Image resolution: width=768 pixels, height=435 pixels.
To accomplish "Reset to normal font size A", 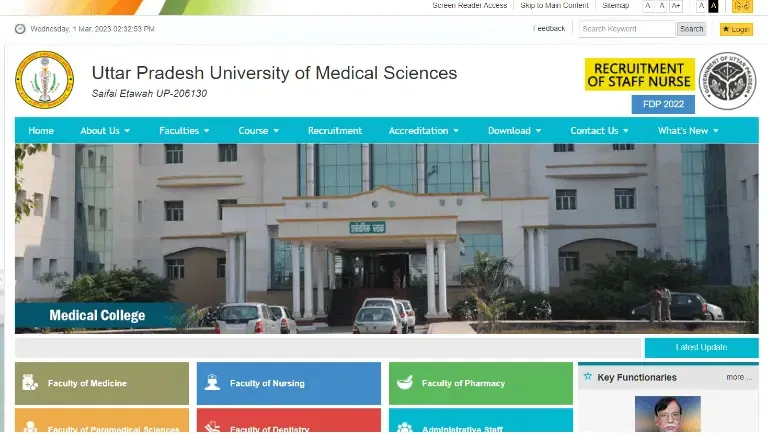I will [x=662, y=6].
